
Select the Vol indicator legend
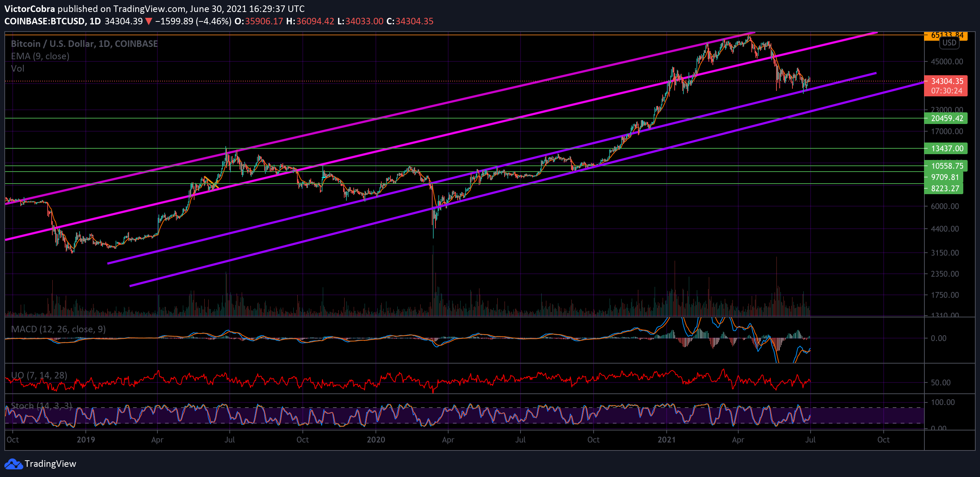coord(17,68)
